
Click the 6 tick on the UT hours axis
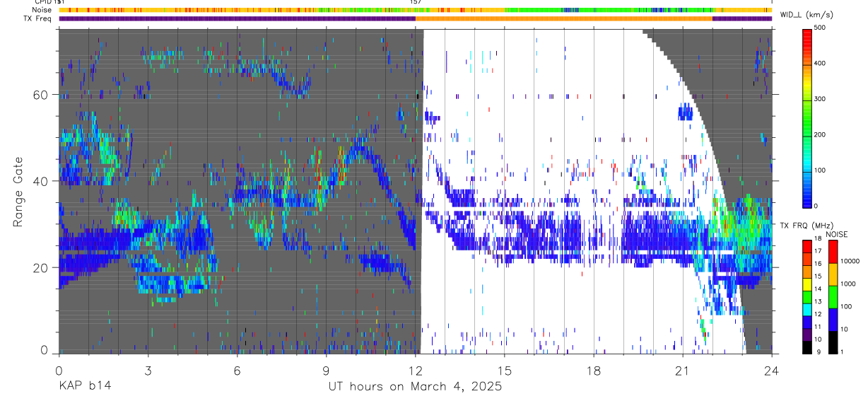(x=237, y=370)
